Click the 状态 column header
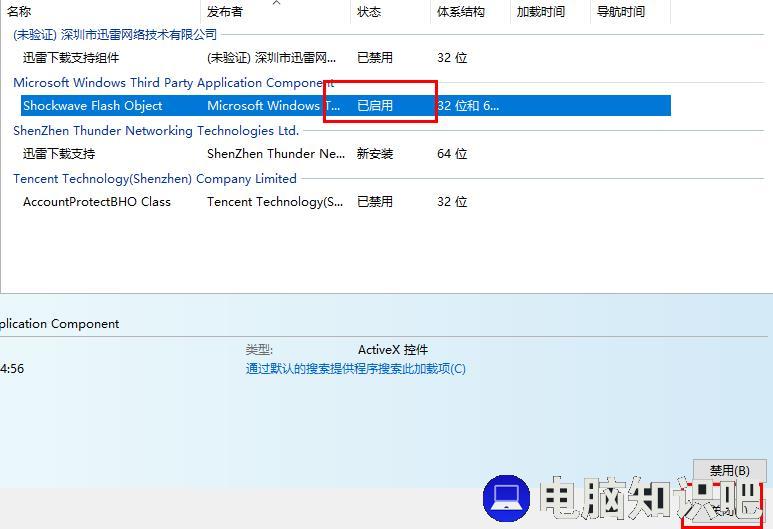The image size is (773, 529). point(390,11)
